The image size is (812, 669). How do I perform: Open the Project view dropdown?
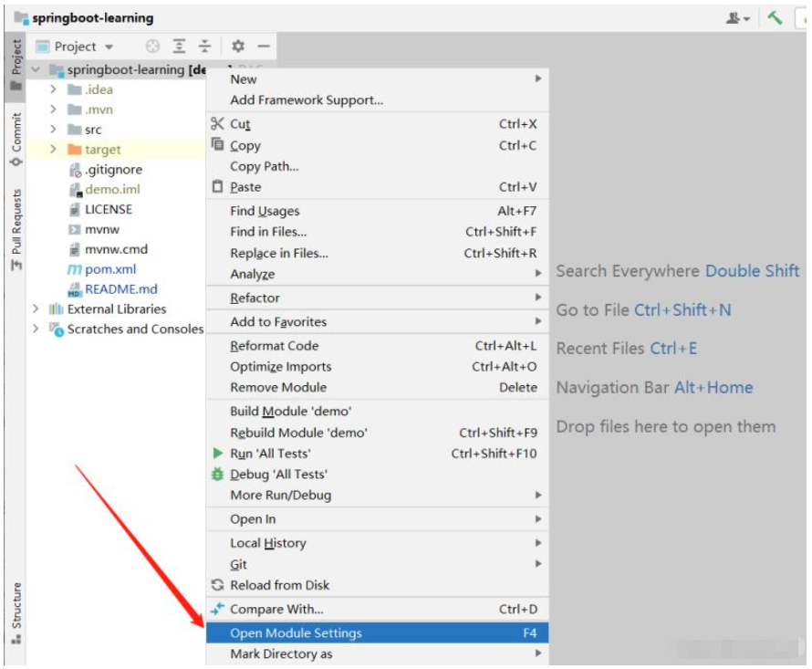click(75, 47)
